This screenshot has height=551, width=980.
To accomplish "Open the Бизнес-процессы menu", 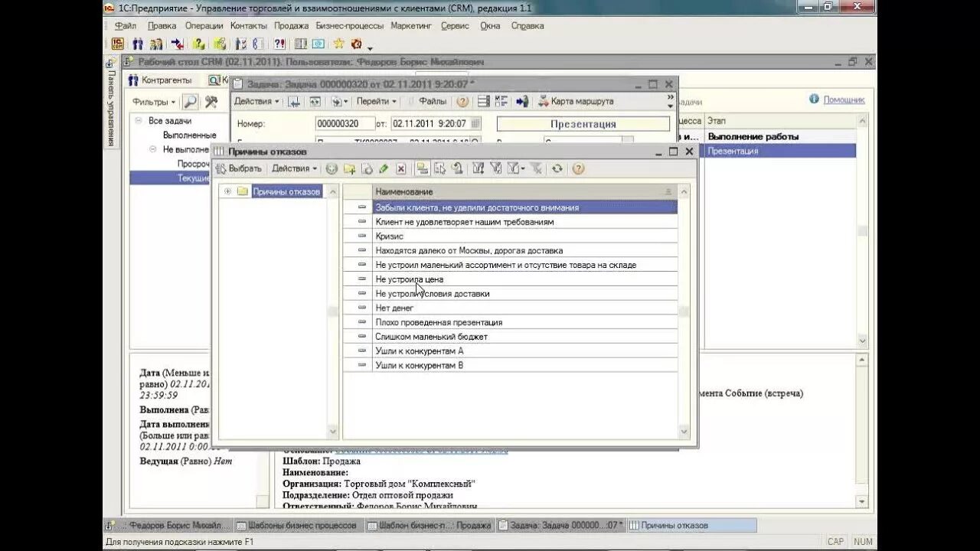I will click(349, 25).
